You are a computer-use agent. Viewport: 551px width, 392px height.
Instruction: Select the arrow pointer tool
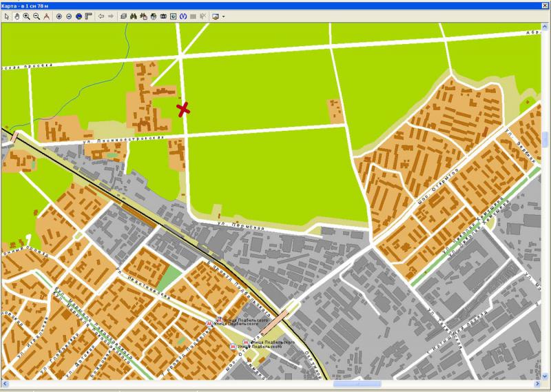(7, 17)
